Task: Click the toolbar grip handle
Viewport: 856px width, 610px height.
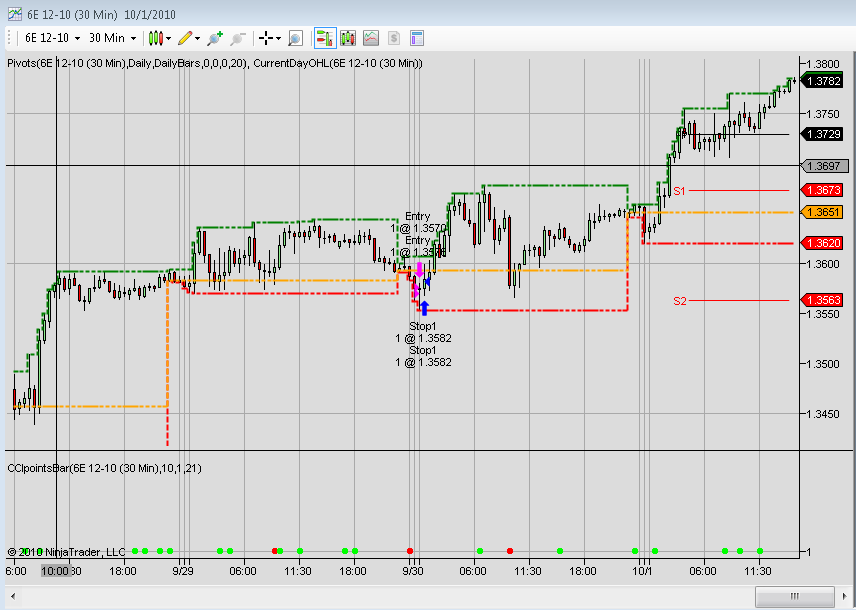Action: 9,38
